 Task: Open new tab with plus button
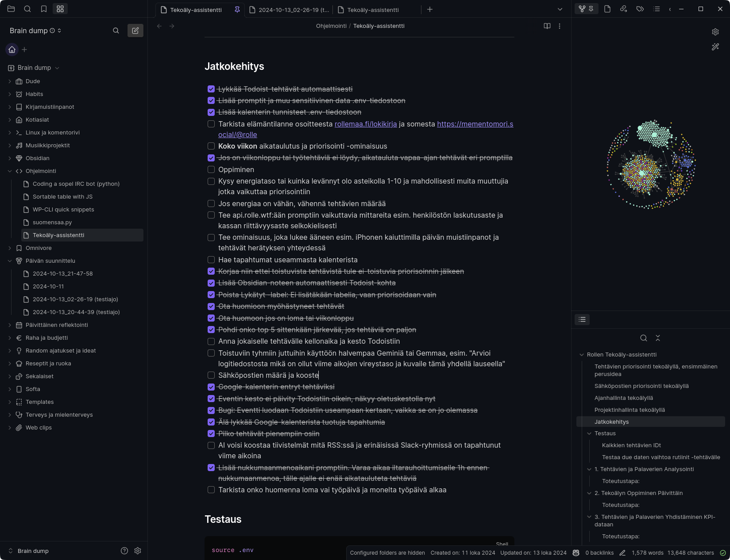tap(429, 9)
